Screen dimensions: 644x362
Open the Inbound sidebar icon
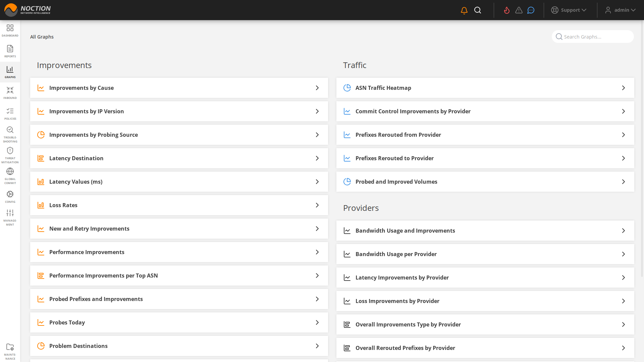coord(10,93)
